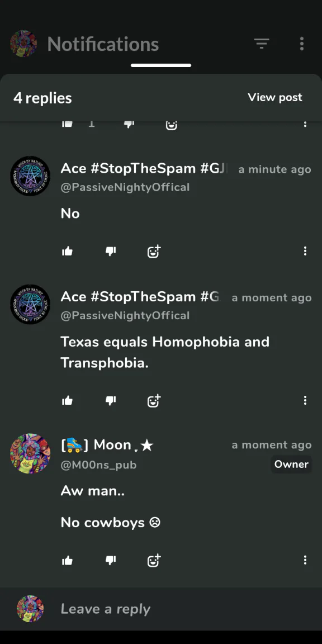Dislike the "No" reply

click(x=111, y=252)
